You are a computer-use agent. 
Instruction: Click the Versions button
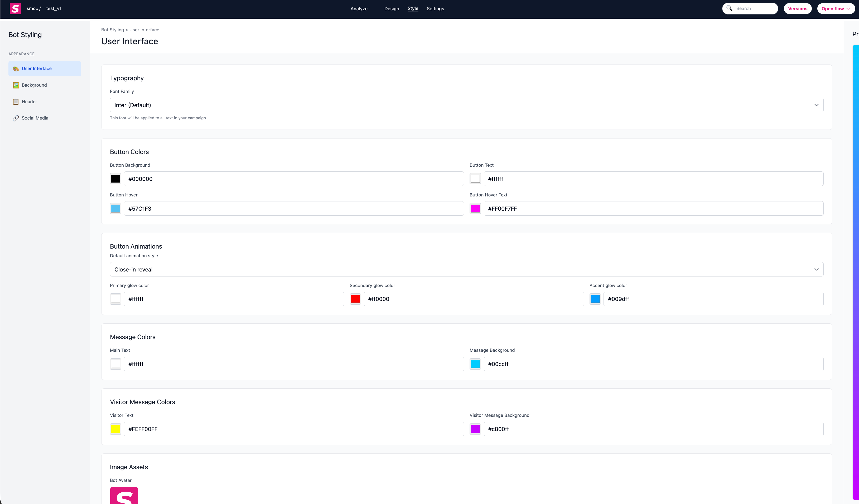797,8
